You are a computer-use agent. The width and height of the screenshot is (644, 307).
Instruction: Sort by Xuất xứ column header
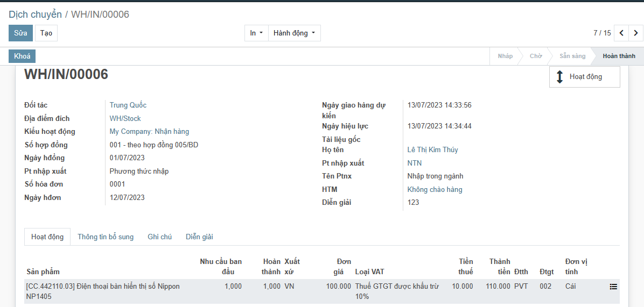292,267
